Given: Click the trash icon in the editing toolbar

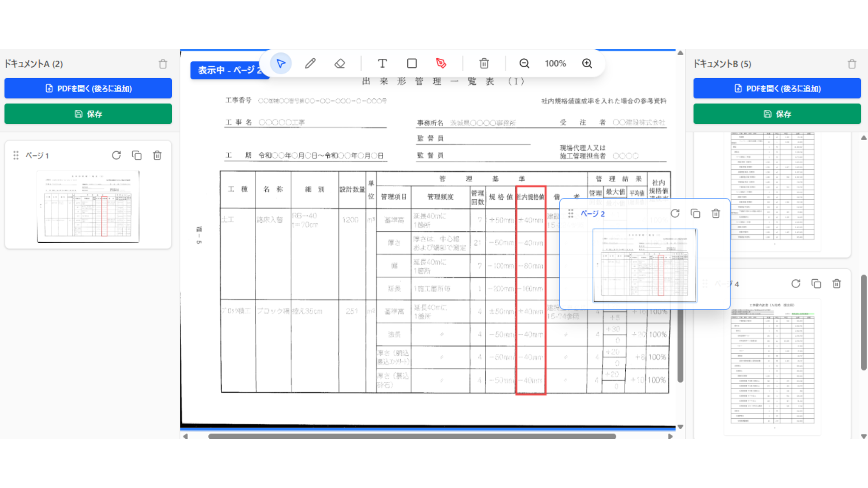Looking at the screenshot, I should click(484, 63).
